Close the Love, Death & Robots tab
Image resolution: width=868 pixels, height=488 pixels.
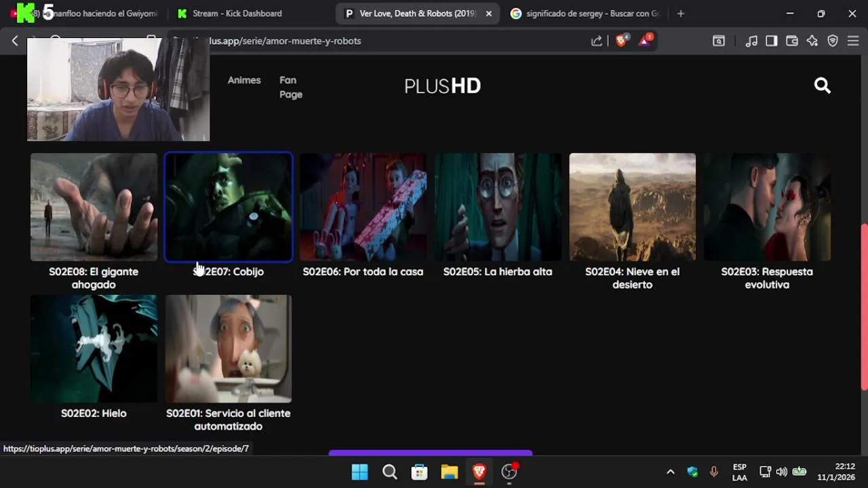click(x=488, y=14)
